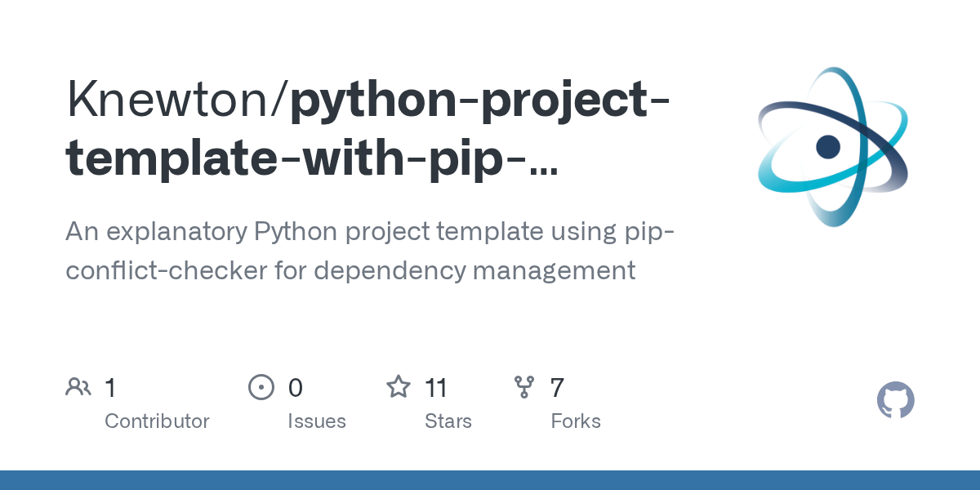Select the Stars label

[x=448, y=421]
